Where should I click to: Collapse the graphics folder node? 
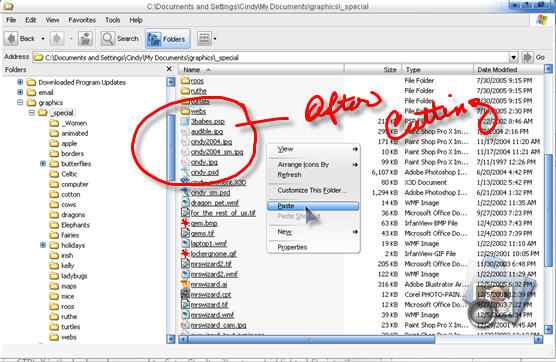coord(20,102)
